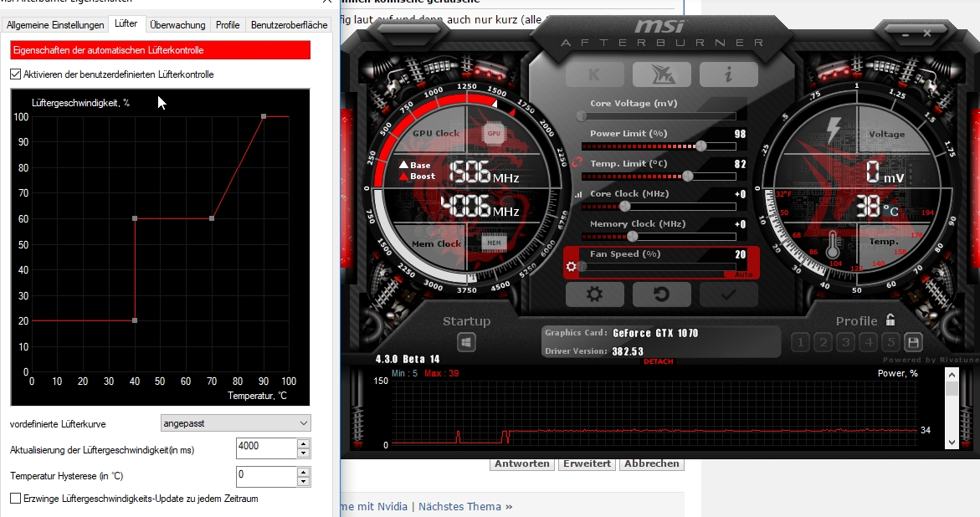Select profile slot 3
The width and height of the screenshot is (980, 517).
point(845,342)
